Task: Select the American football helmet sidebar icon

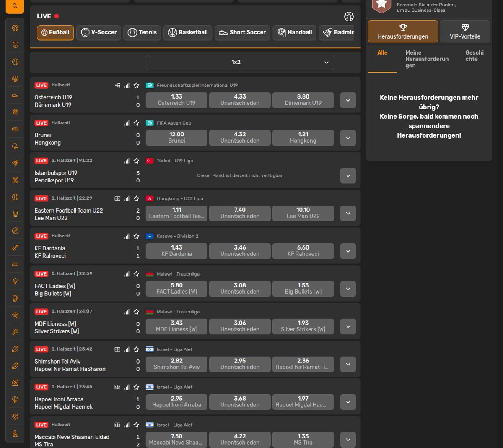Action: [15, 146]
